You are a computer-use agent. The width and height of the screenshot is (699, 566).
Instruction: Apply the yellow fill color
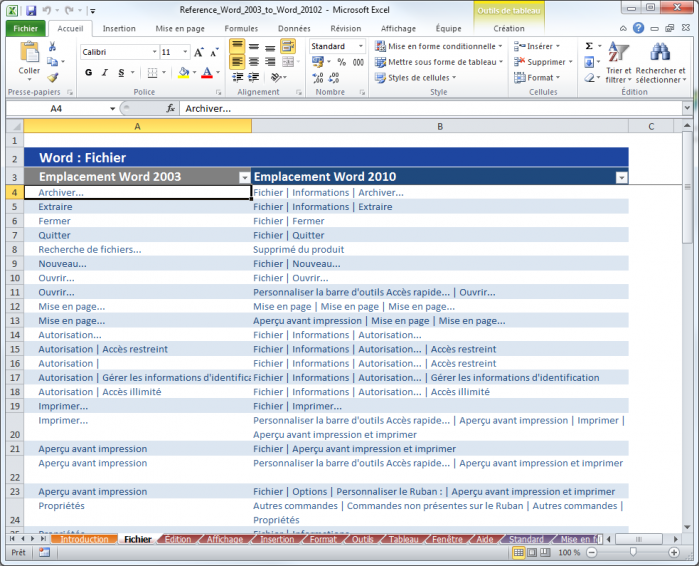pyautogui.click(x=184, y=72)
